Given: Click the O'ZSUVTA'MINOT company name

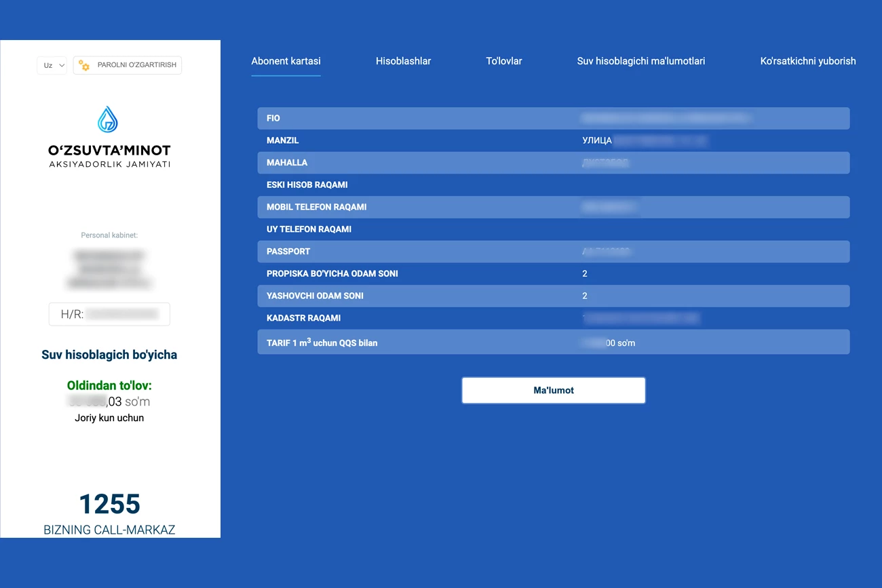Looking at the screenshot, I should 109,151.
